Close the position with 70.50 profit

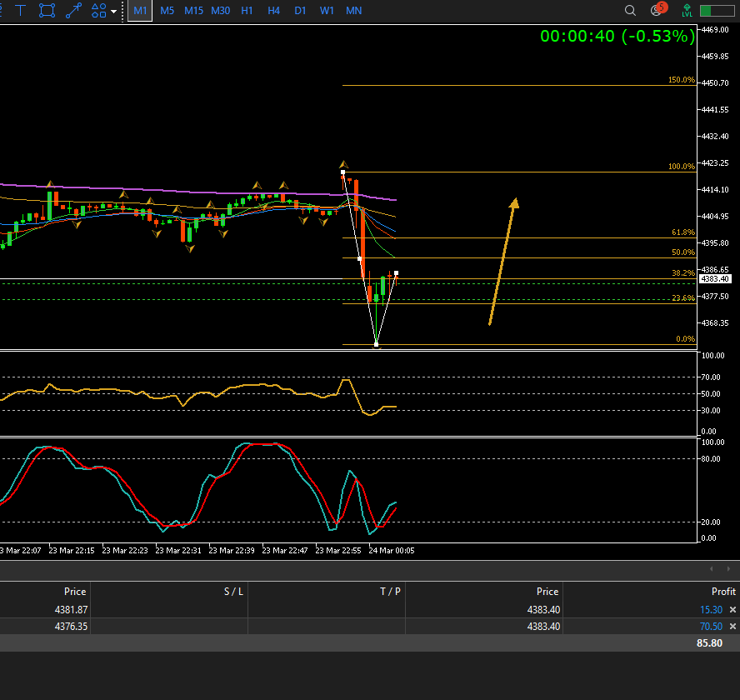coord(732,627)
